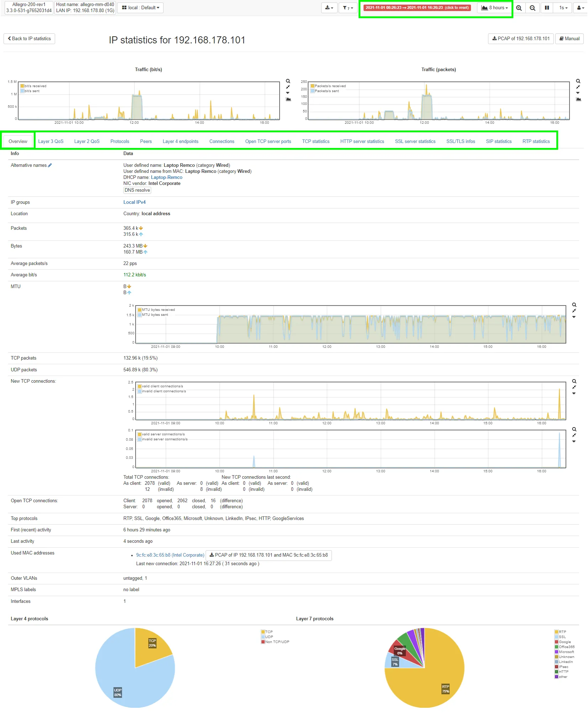Click the zoom out time range icon
The image size is (588, 727).
(x=532, y=8)
